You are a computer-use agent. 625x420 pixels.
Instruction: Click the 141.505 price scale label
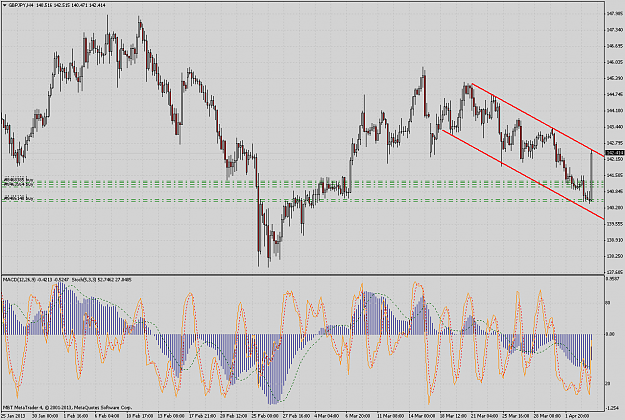(615, 175)
